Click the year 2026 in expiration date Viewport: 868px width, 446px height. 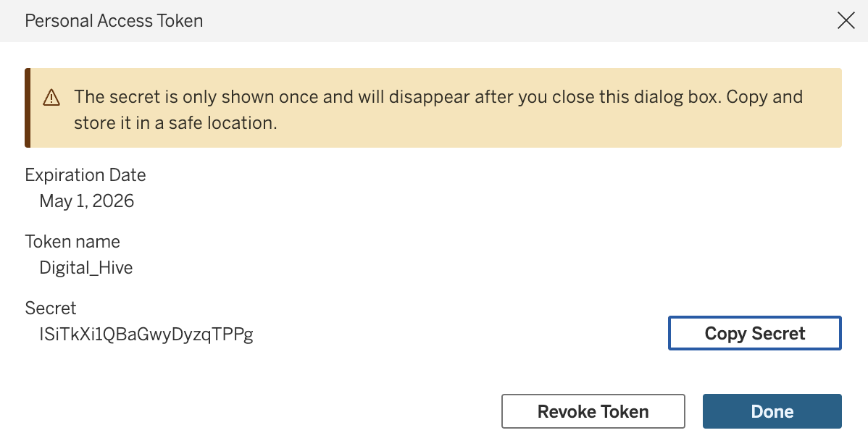click(x=114, y=201)
